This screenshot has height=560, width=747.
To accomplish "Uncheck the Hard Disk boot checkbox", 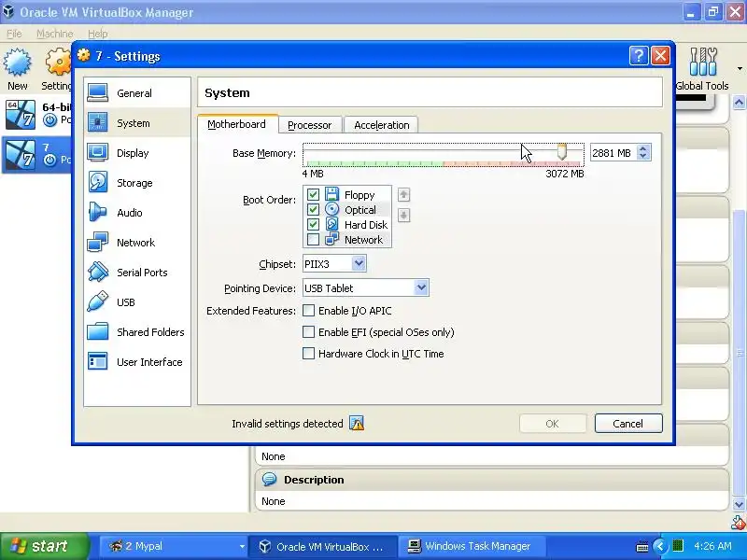I will pos(313,224).
